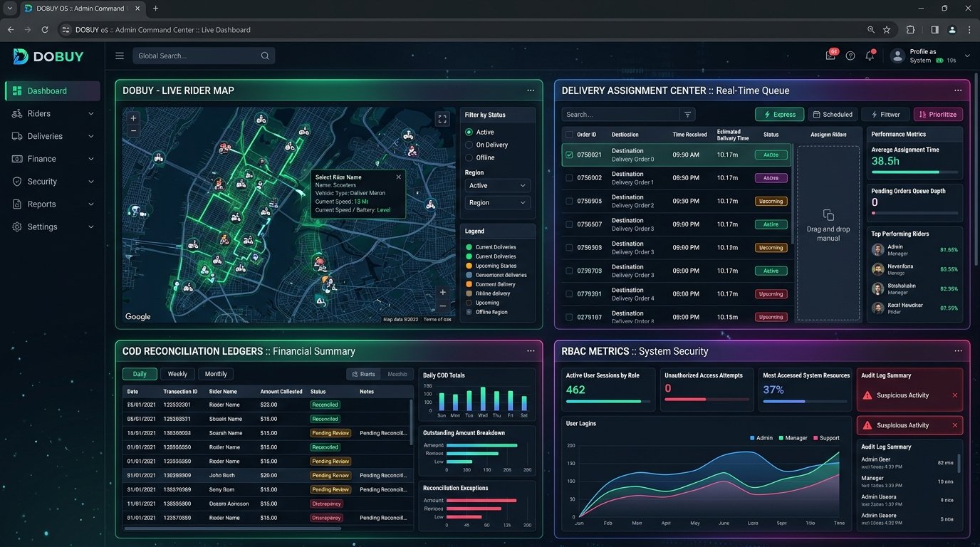Open a new browser tab with the plus button
Screen dimensions: 980x547
tap(155, 9)
